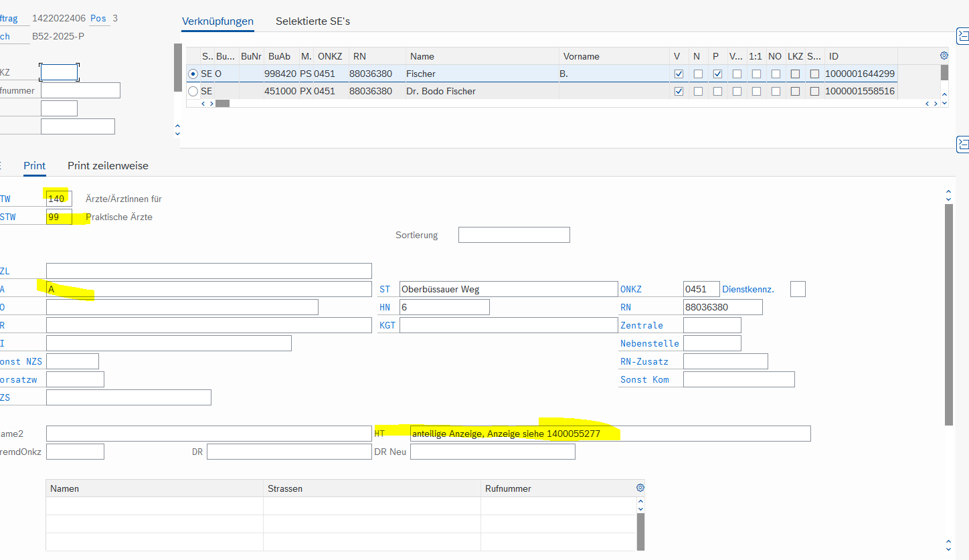Click the Zentrale field label
This screenshot has height=560, width=969.
642,325
